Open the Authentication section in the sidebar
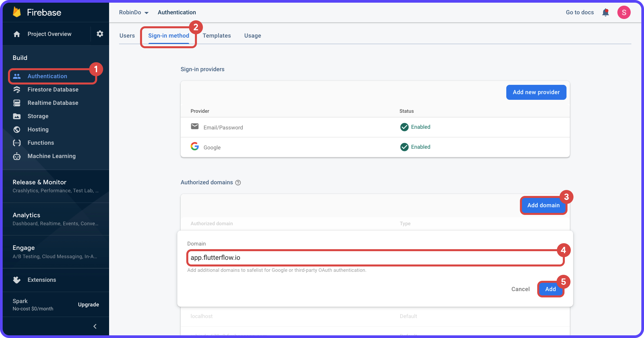The image size is (644, 338). click(x=47, y=76)
